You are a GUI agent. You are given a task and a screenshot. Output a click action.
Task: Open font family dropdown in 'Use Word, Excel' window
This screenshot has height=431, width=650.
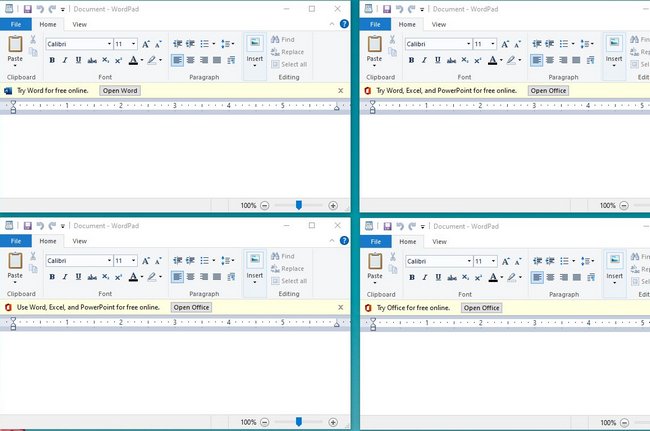click(x=109, y=260)
